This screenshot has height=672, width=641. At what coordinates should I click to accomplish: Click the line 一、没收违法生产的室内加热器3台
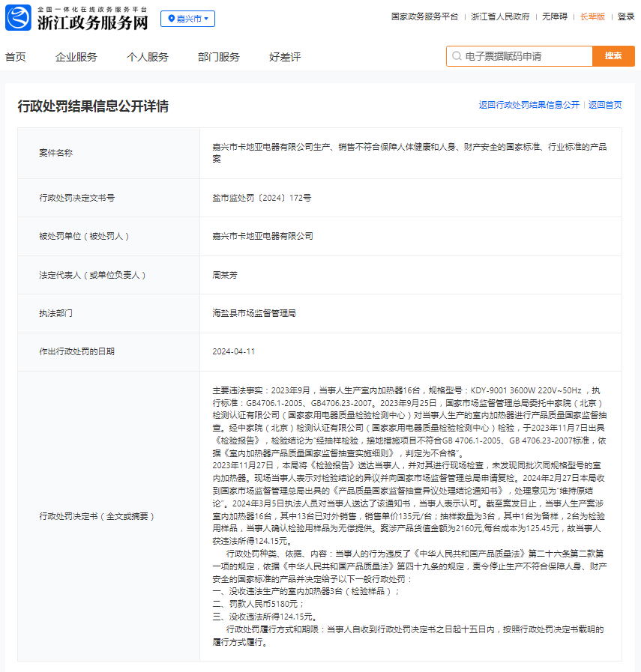coord(306,592)
